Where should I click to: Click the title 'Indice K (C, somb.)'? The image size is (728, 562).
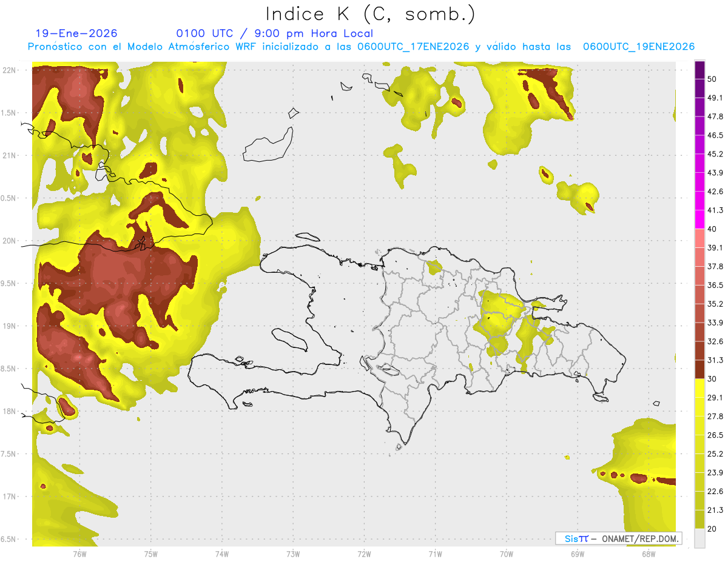pyautogui.click(x=370, y=13)
